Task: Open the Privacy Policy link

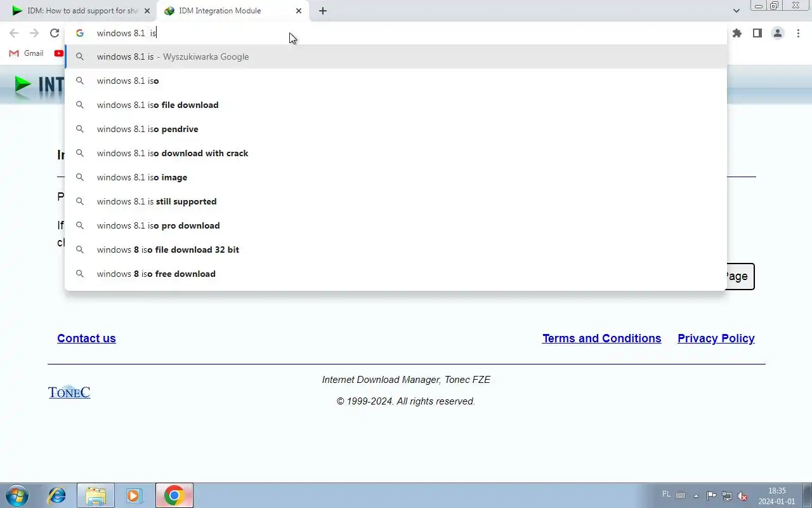Action: coord(716,338)
